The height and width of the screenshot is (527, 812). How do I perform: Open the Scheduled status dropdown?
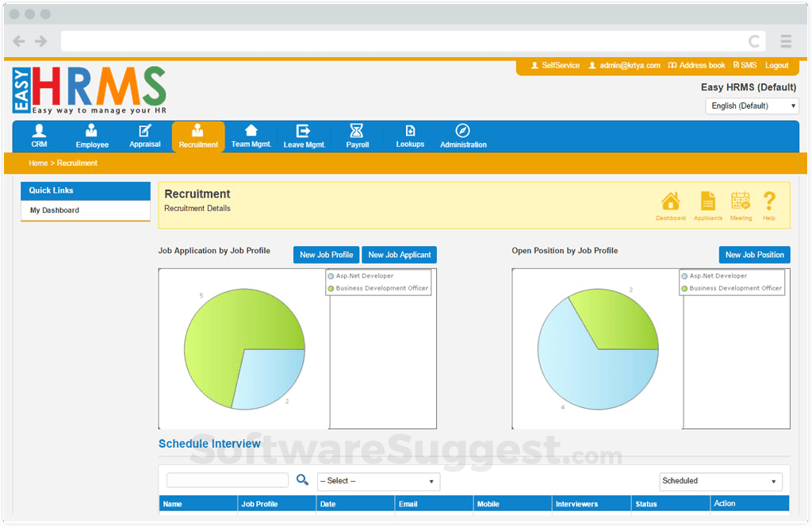click(x=720, y=481)
